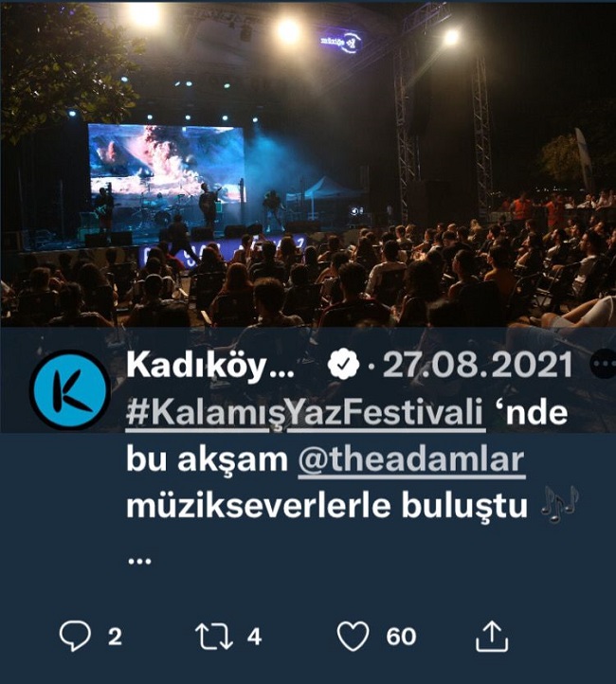The width and height of the screenshot is (616, 684).
Task: Expand the truncated tweet text ellipsis
Action: [139, 561]
